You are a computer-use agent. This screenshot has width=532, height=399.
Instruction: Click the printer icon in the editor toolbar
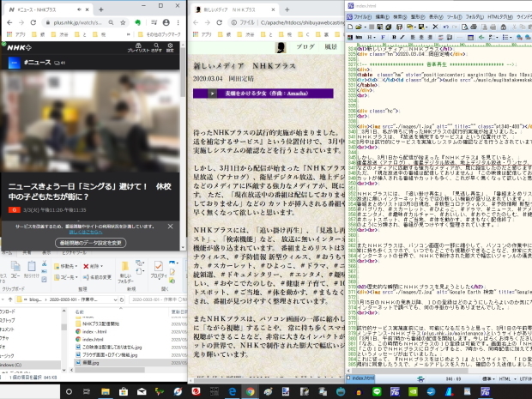click(x=474, y=27)
